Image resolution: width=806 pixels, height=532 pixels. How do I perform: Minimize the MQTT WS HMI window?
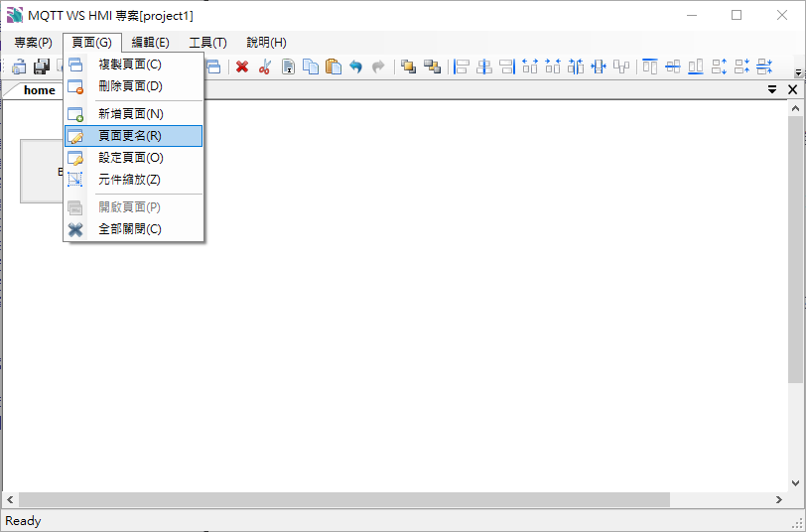(692, 15)
